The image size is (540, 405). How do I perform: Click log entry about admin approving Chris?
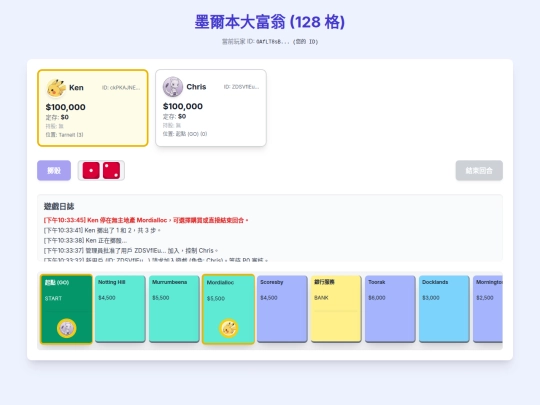[131, 250]
